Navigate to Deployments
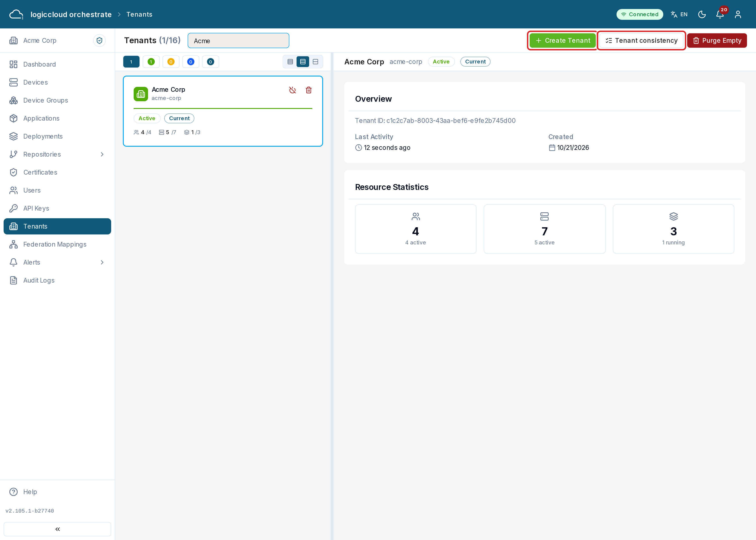756x540 pixels. point(57,136)
